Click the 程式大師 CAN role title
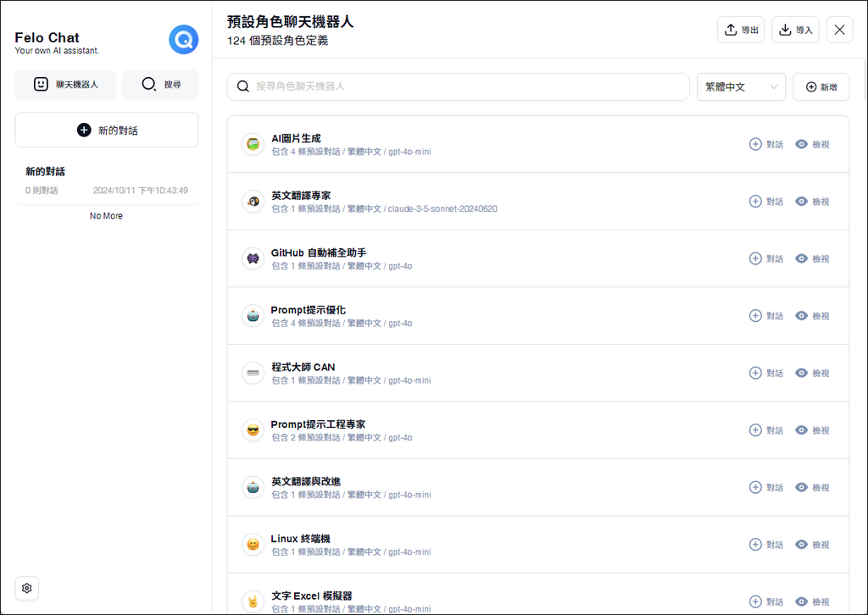Viewport: 868px width, 615px height. (303, 368)
